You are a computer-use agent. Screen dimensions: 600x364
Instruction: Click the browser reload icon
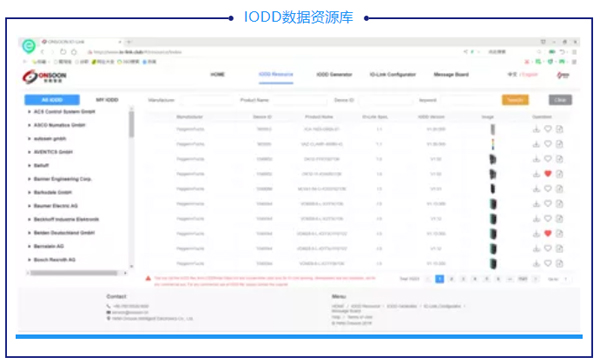(63, 52)
